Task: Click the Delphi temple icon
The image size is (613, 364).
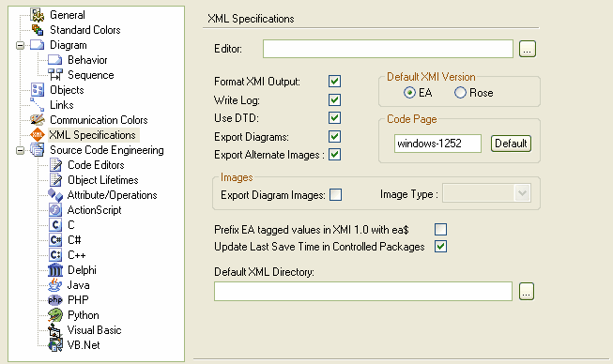Action: coord(55,270)
